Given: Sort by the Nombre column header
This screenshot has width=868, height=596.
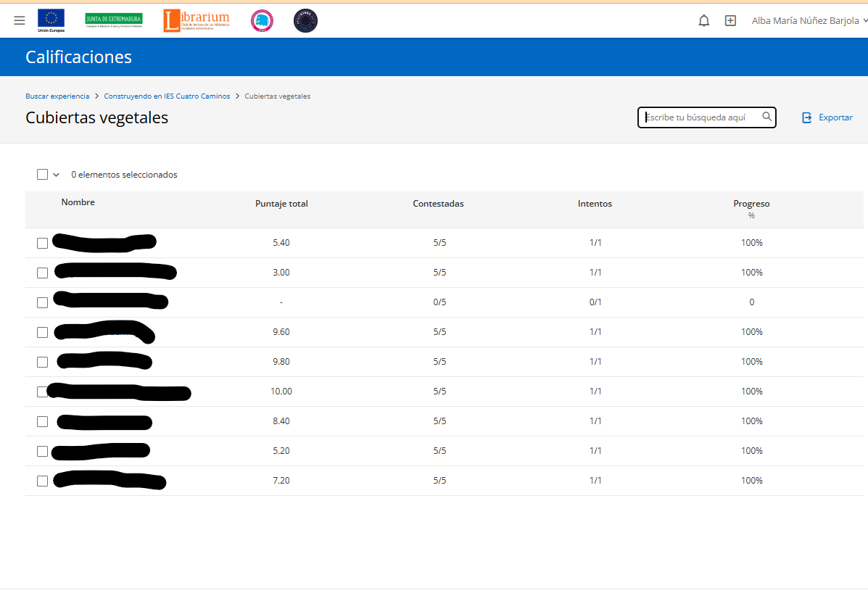Looking at the screenshot, I should tap(78, 202).
